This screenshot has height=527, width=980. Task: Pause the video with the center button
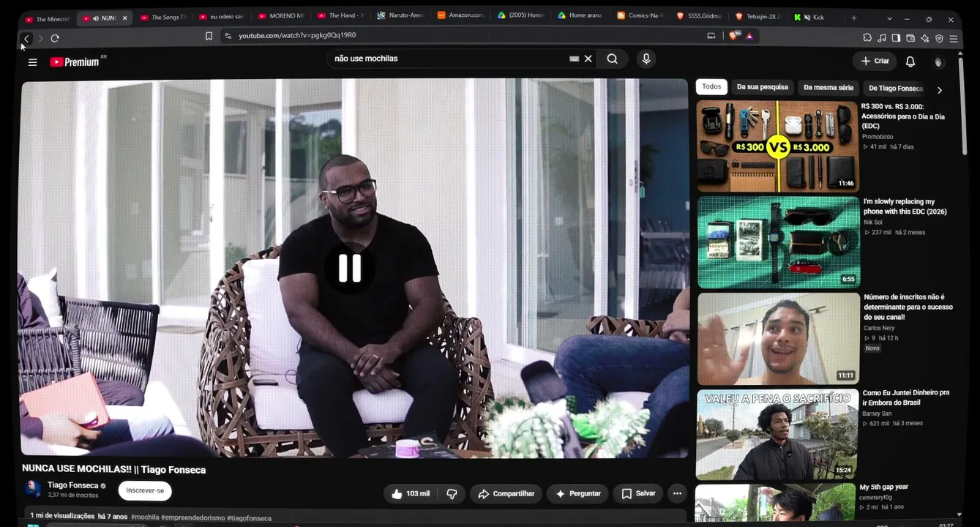[350, 269]
